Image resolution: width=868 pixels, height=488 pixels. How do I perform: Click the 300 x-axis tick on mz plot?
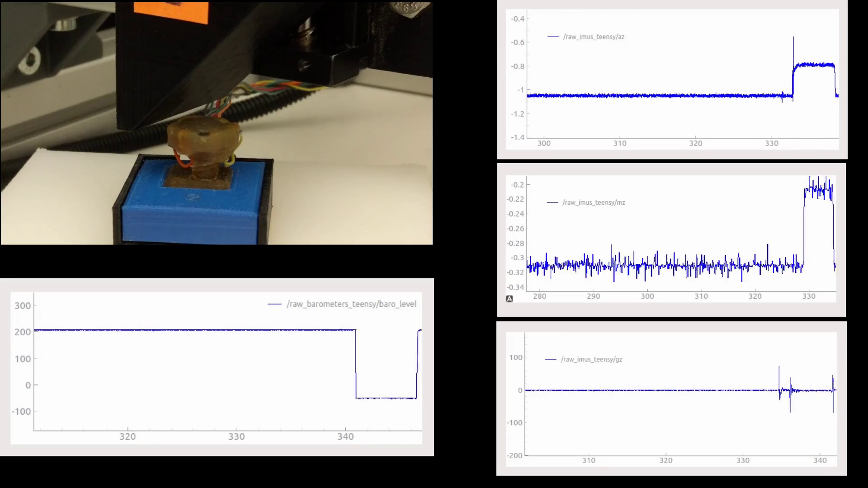pos(647,296)
